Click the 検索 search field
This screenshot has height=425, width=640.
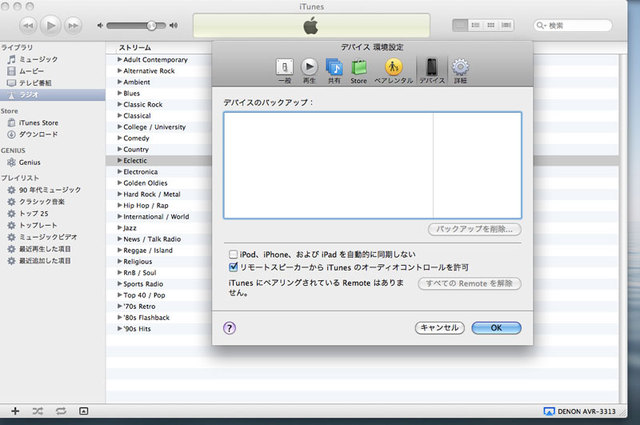(x=590, y=24)
